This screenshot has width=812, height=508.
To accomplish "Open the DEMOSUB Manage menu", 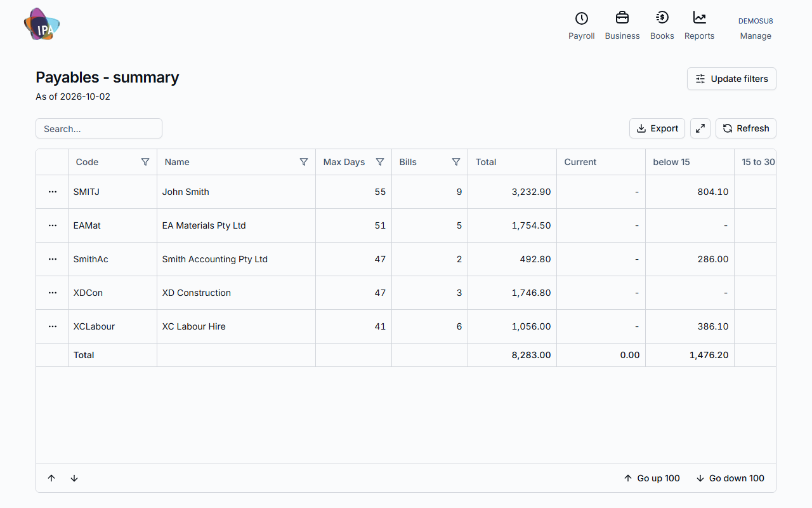I will [x=756, y=29].
